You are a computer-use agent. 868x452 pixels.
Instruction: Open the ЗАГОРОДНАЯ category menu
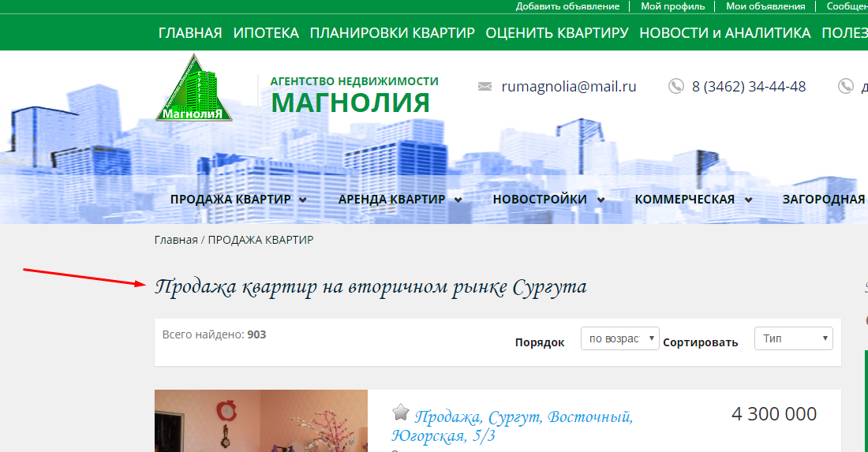point(824,199)
